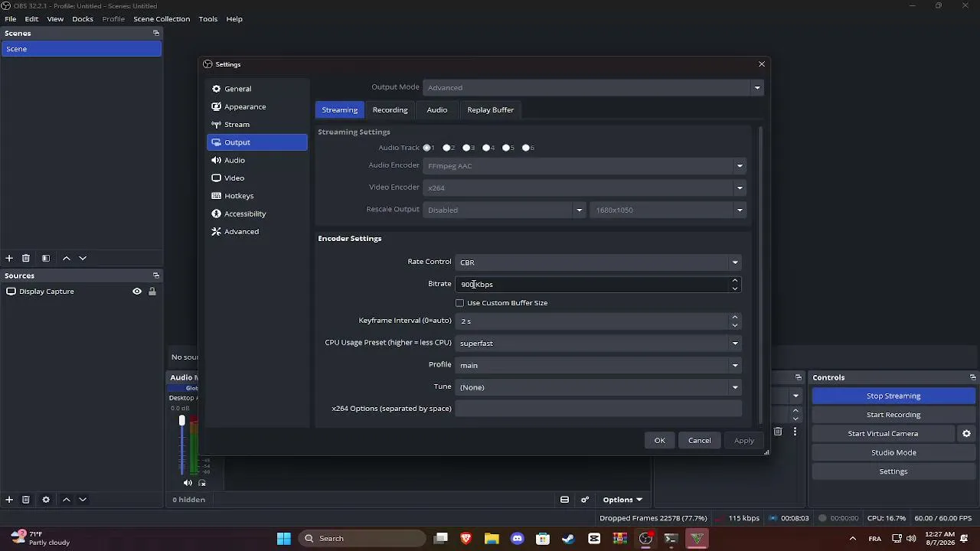The width and height of the screenshot is (980, 551).
Task: Move source up in Sources toolbar
Action: click(67, 500)
